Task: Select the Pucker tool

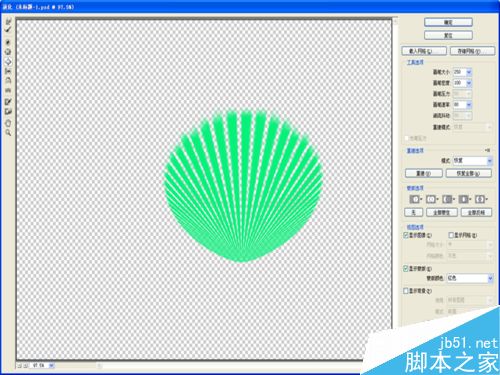Action: tap(8, 52)
